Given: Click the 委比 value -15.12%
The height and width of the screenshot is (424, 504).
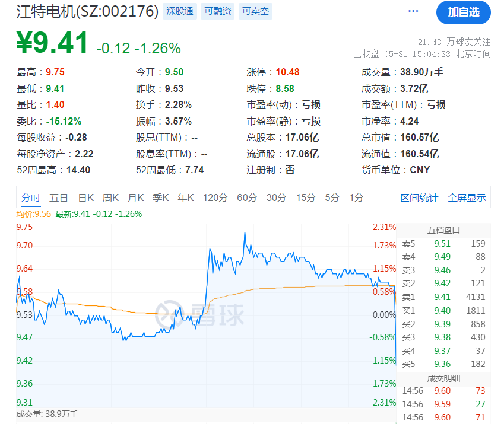Looking at the screenshot, I should click(64, 122).
